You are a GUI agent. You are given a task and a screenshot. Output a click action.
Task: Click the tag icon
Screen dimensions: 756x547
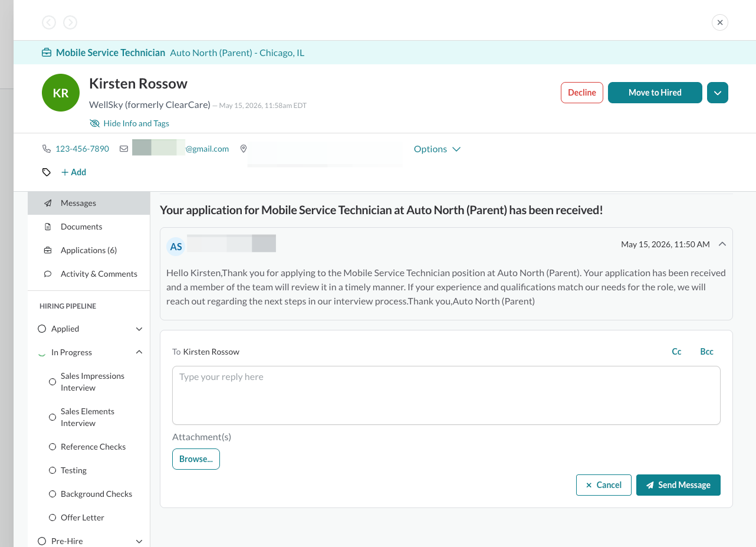(x=47, y=172)
